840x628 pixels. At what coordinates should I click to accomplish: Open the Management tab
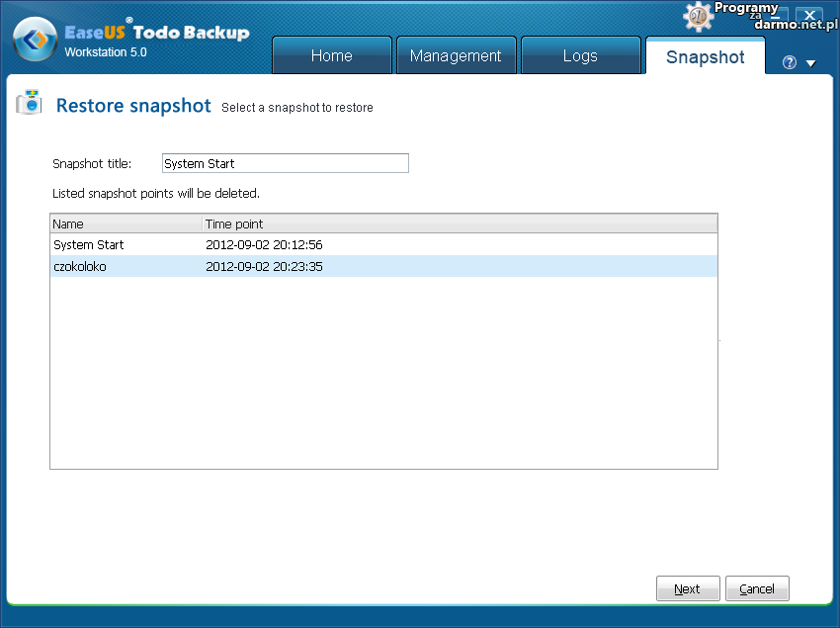[x=456, y=55]
